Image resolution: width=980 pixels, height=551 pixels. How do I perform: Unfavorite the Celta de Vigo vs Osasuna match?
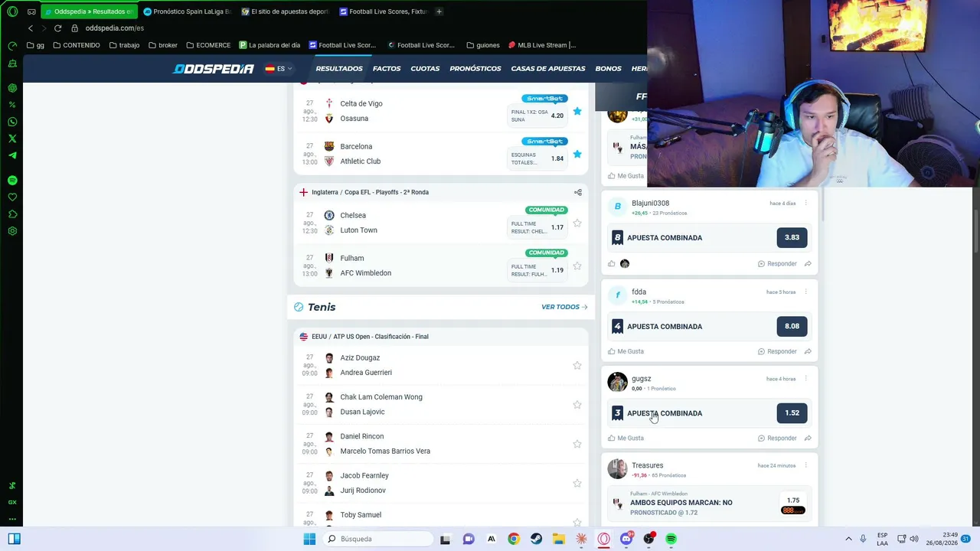(x=577, y=112)
